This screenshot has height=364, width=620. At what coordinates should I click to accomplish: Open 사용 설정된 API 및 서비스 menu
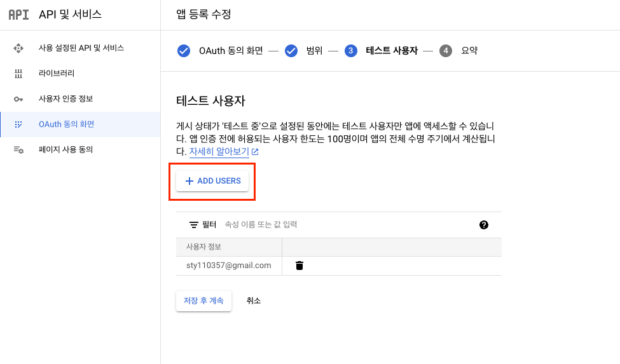pyautogui.click(x=80, y=48)
